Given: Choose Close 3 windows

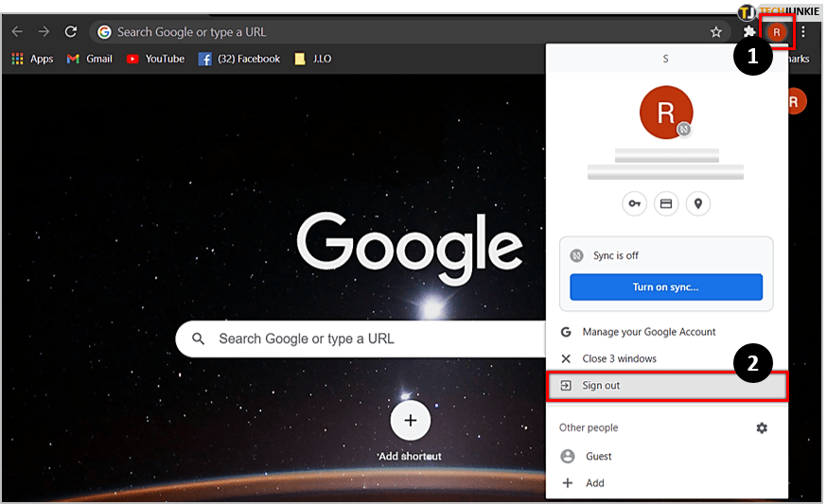Looking at the screenshot, I should click(619, 358).
